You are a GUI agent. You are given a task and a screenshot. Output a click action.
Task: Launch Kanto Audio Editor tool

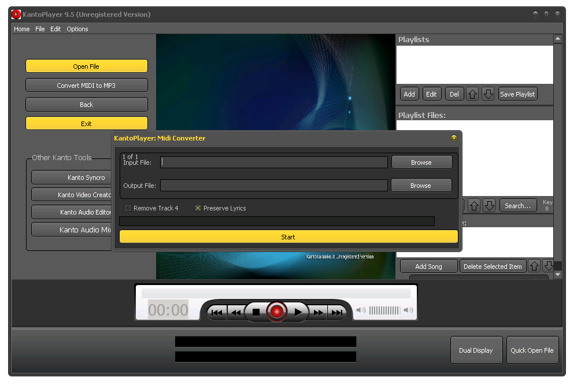(x=72, y=212)
